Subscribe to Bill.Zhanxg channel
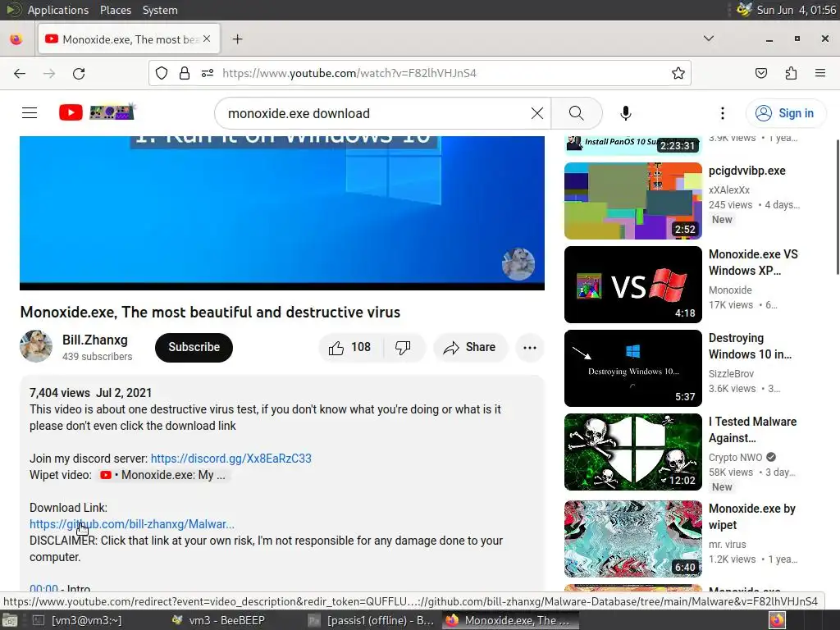Screen dimensions: 840x630 click(194, 348)
